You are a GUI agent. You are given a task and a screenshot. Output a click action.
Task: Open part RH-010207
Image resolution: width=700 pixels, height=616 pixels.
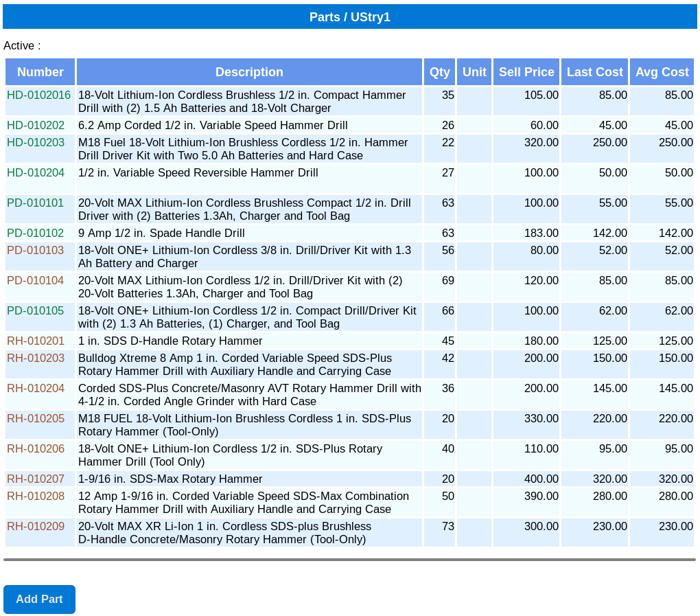[36, 479]
